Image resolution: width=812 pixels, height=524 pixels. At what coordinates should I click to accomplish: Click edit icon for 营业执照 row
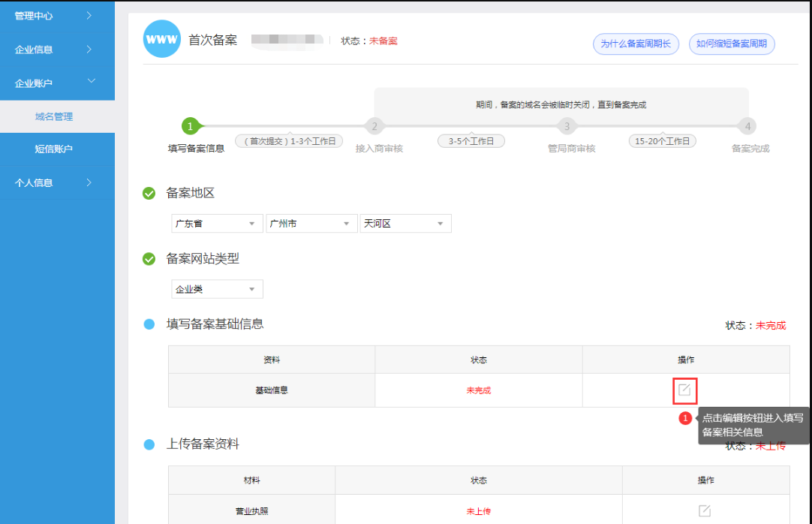(x=704, y=510)
